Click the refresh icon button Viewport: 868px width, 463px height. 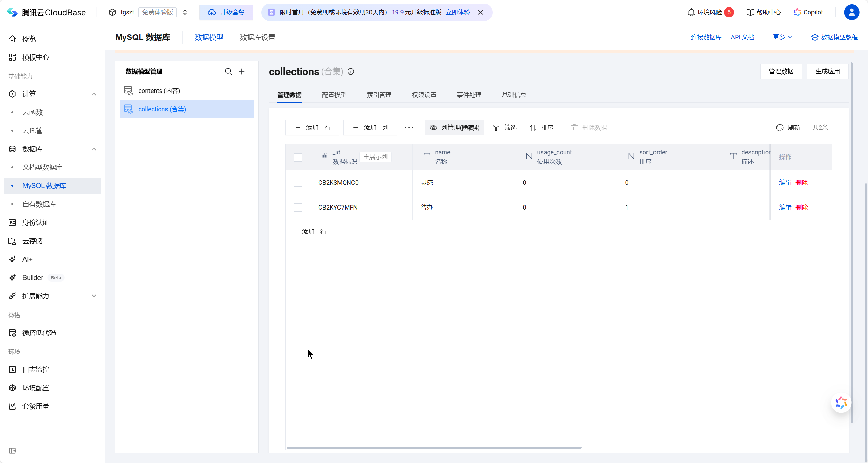pos(779,128)
